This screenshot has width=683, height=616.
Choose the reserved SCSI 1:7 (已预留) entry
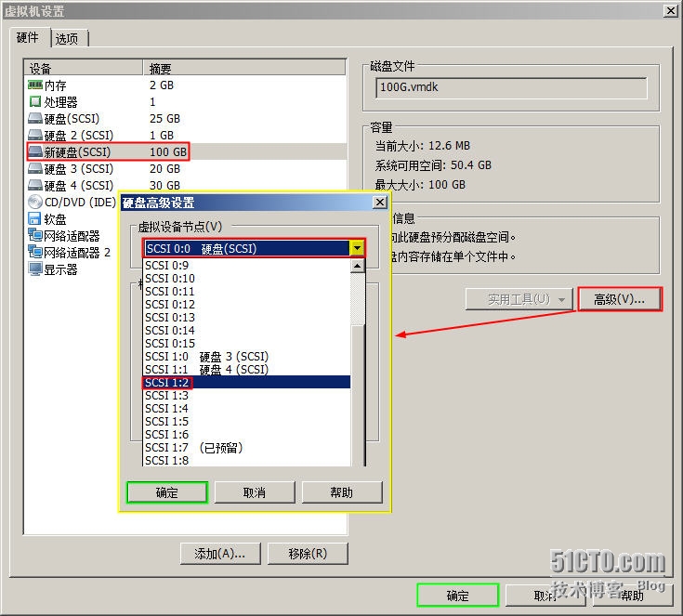pyautogui.click(x=246, y=448)
